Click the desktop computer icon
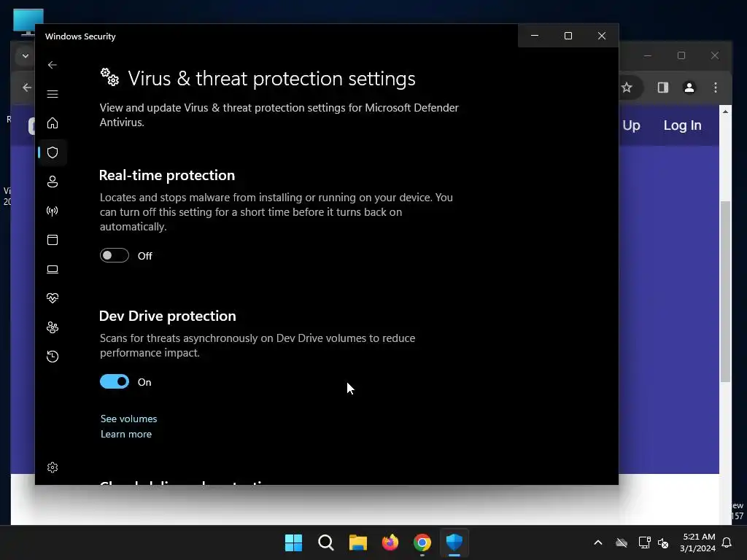747x560 pixels. pos(28,22)
